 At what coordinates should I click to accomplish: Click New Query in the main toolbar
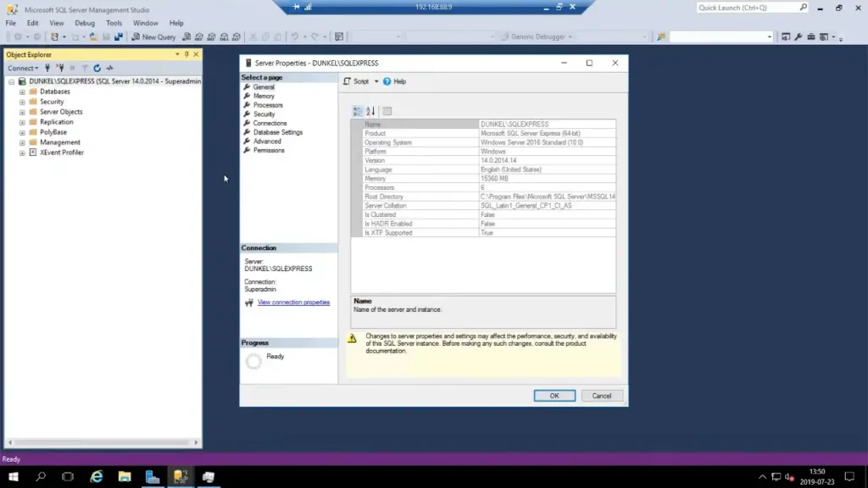[x=153, y=37]
